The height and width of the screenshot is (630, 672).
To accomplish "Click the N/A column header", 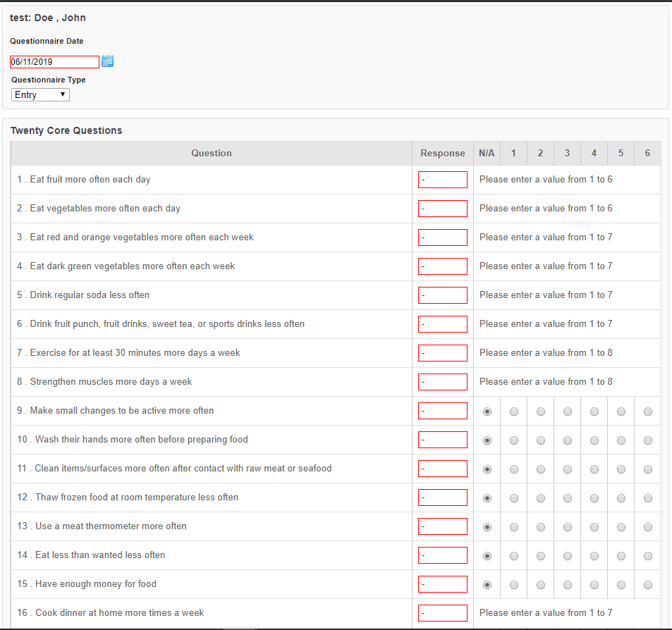I will [x=487, y=154].
